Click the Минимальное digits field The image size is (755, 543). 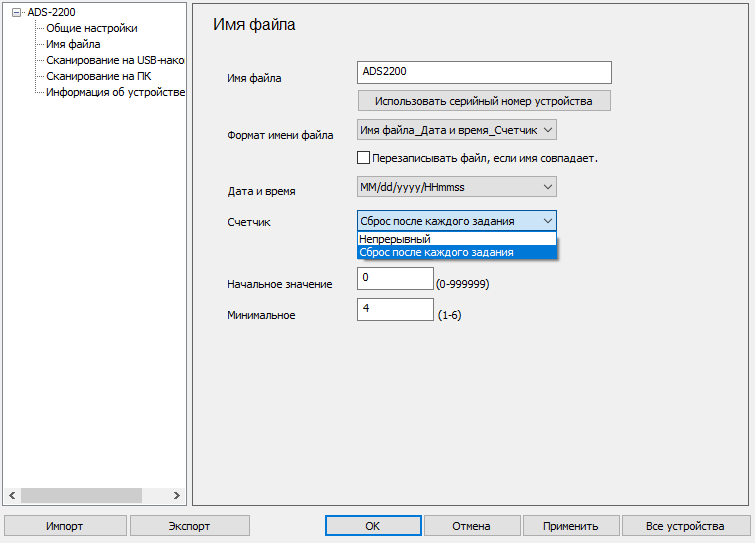[x=394, y=310]
